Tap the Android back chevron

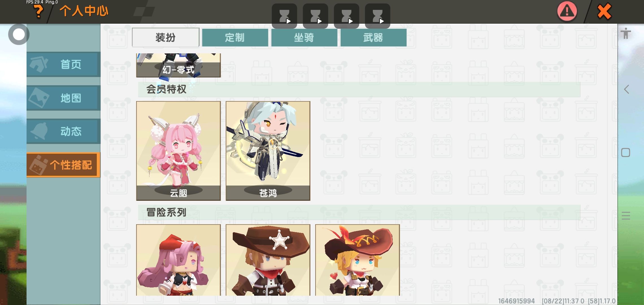tap(626, 89)
